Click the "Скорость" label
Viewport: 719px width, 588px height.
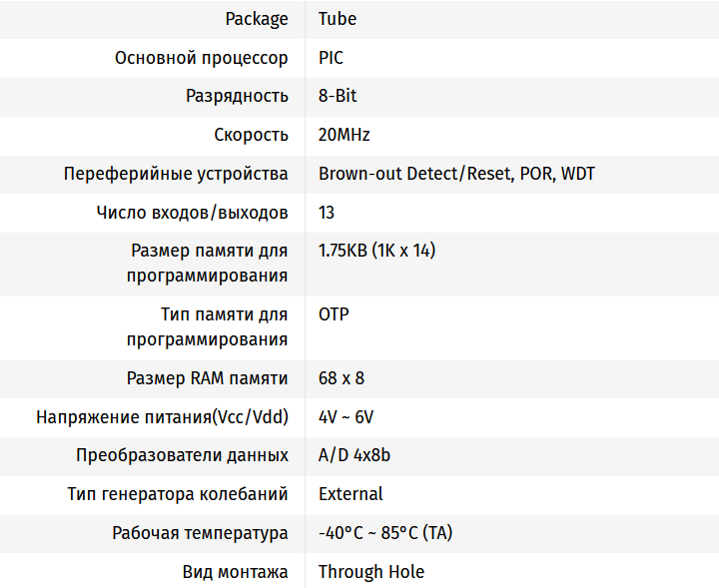tap(251, 135)
